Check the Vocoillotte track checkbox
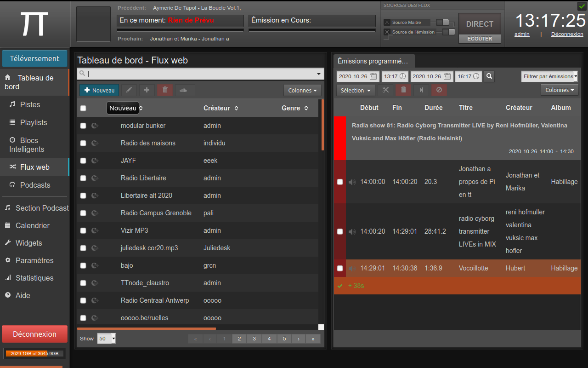This screenshot has height=368, width=588. click(340, 268)
